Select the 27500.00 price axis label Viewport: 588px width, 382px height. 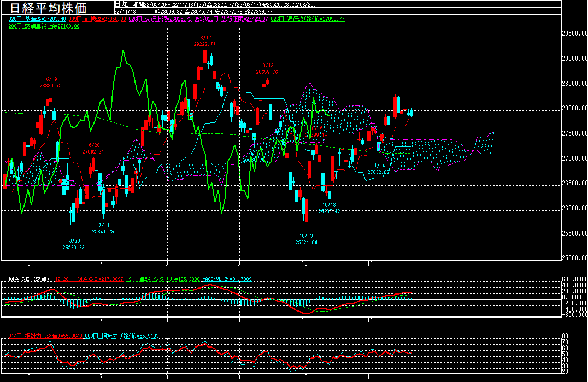coord(574,133)
